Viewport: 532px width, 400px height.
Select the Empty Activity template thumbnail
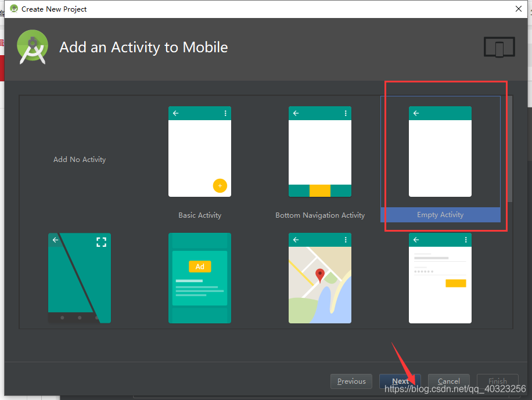440,152
